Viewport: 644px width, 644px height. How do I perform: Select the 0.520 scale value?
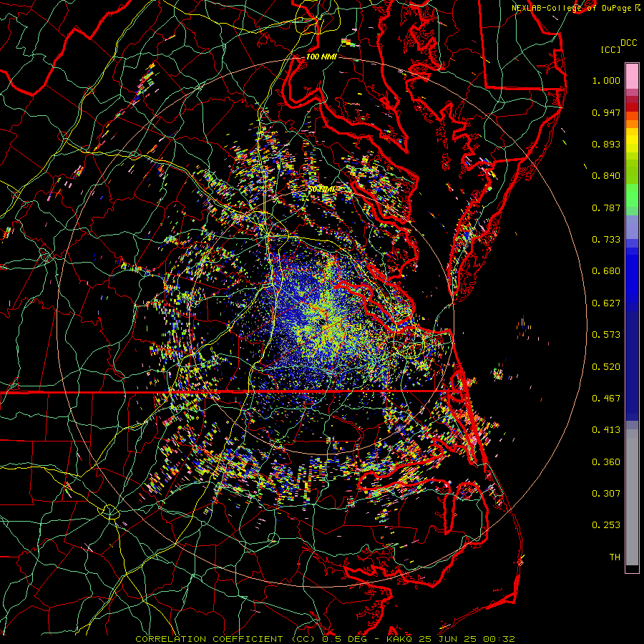point(606,367)
